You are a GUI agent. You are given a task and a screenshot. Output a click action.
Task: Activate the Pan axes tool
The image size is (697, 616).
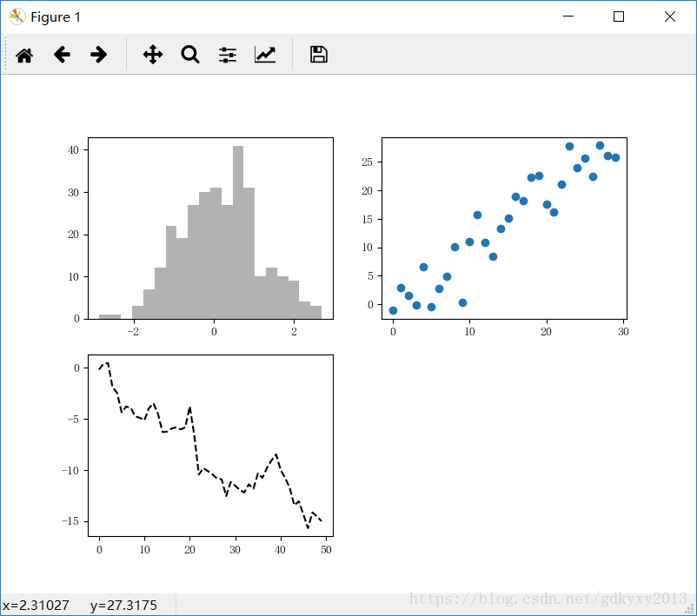tap(152, 55)
